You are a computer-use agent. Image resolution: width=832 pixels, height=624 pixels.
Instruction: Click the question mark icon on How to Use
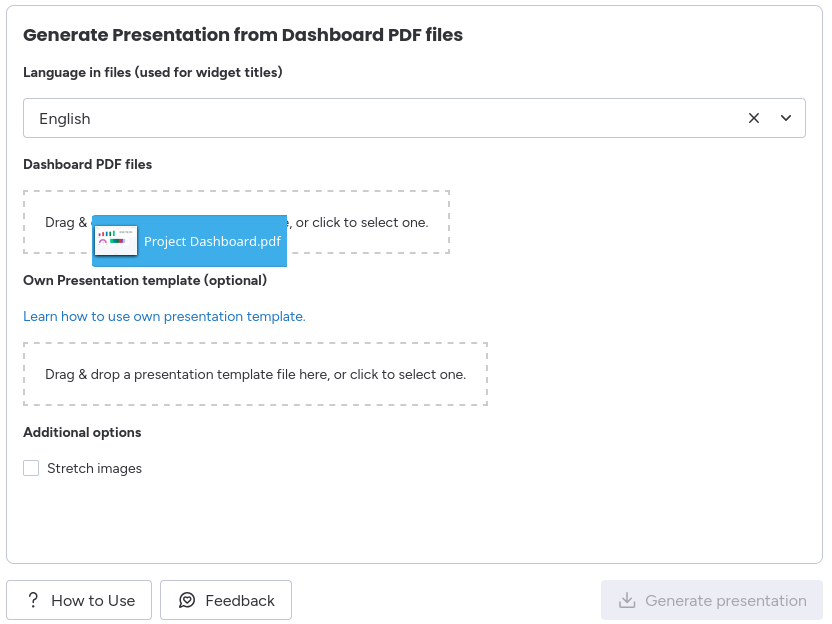coord(33,600)
